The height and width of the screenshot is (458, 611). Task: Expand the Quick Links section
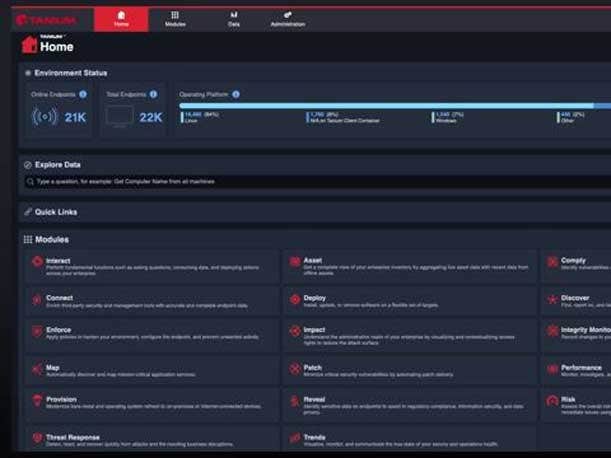(x=56, y=212)
